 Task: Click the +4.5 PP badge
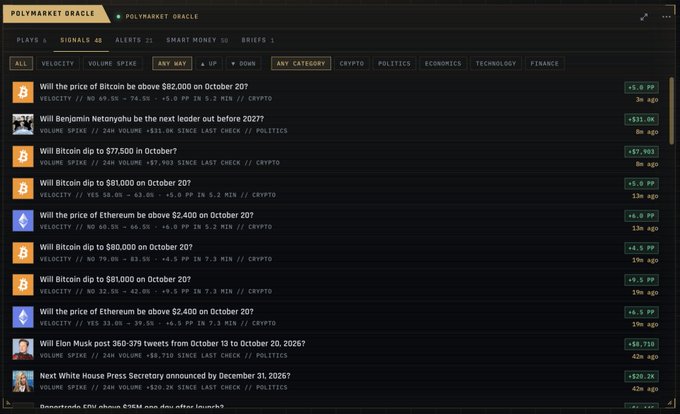641,248
